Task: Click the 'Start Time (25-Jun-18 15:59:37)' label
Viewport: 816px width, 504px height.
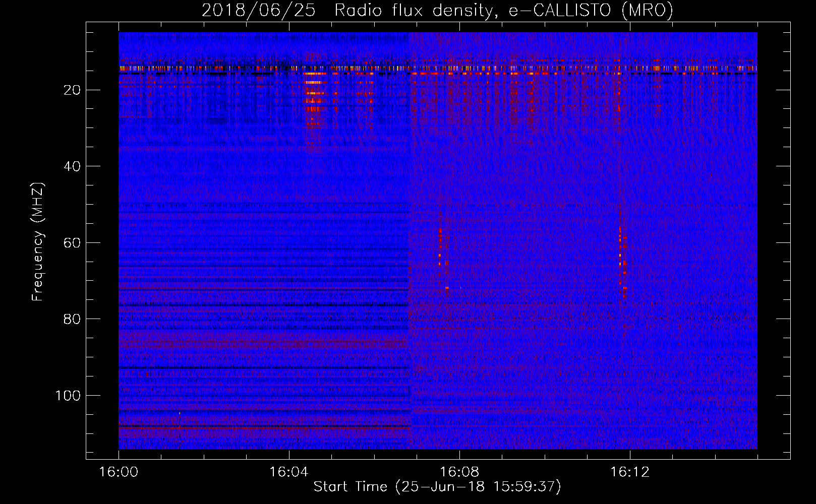Action: [x=437, y=487]
